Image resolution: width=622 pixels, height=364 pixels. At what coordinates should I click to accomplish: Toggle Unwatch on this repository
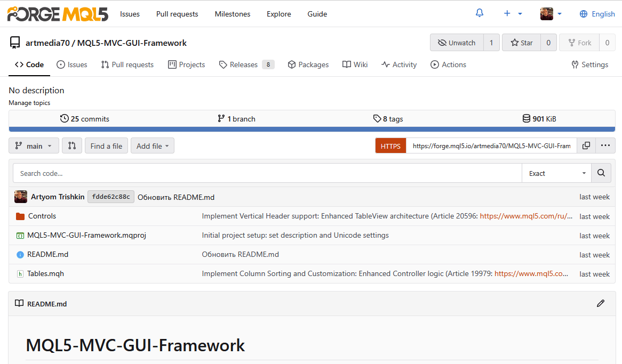(x=457, y=43)
